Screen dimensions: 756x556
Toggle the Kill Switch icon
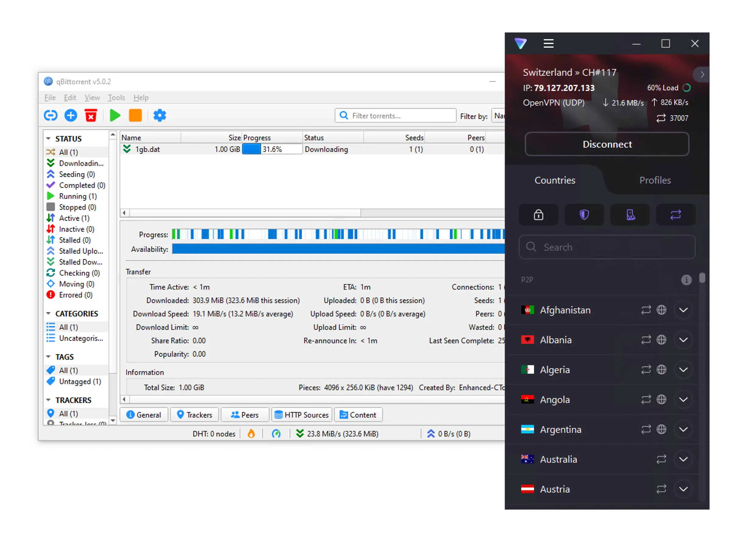coord(630,215)
